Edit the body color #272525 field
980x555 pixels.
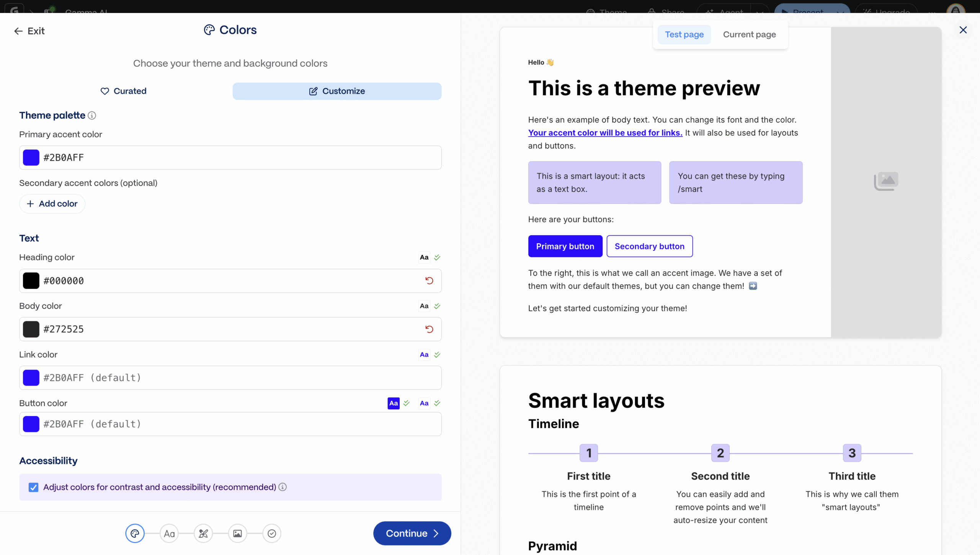230,329
